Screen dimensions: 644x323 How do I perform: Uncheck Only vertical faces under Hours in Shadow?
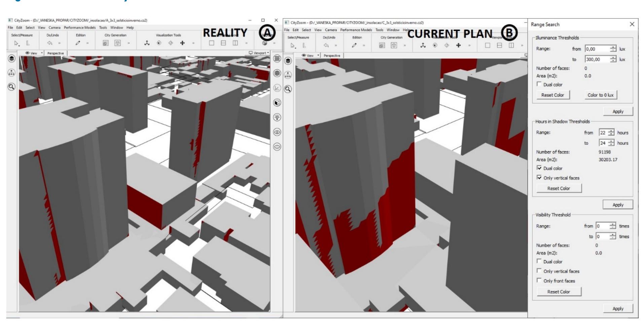pos(539,177)
